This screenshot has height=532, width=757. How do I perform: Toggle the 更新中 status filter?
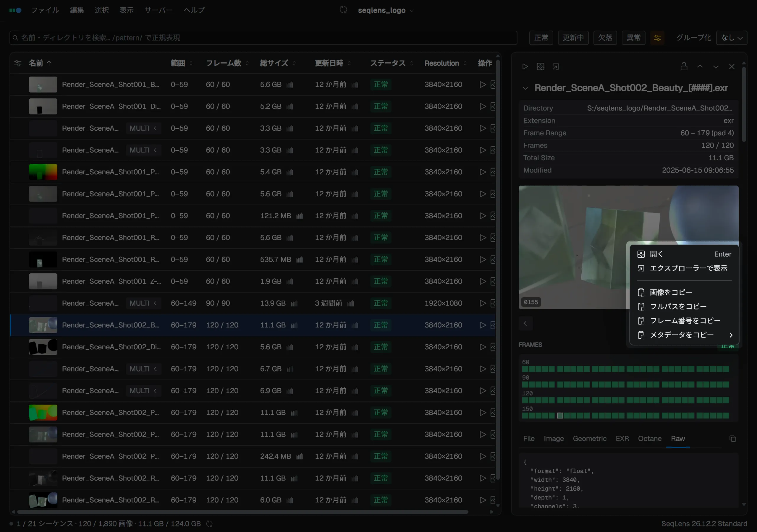573,38
